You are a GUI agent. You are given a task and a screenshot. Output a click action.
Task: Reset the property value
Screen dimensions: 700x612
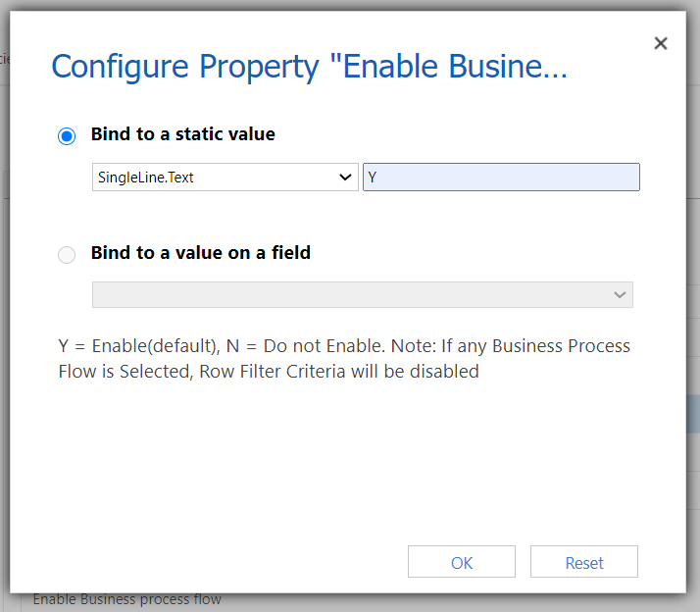click(x=584, y=562)
